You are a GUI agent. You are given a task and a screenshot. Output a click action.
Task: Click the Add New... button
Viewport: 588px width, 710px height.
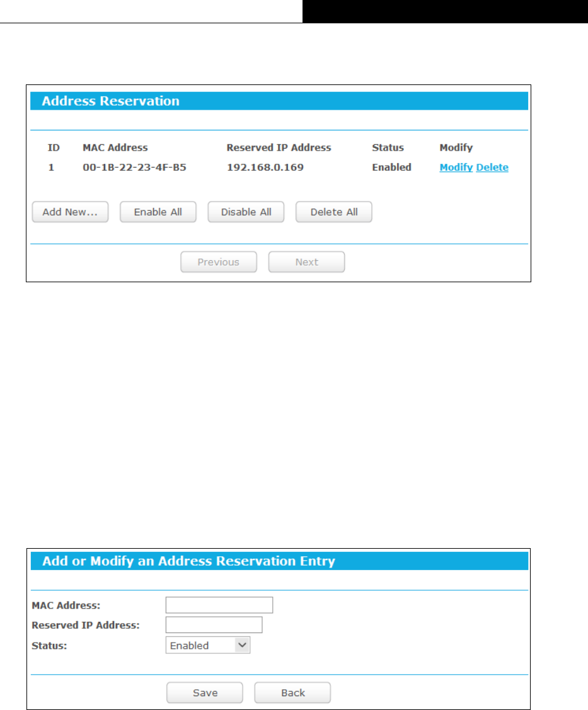click(x=70, y=212)
